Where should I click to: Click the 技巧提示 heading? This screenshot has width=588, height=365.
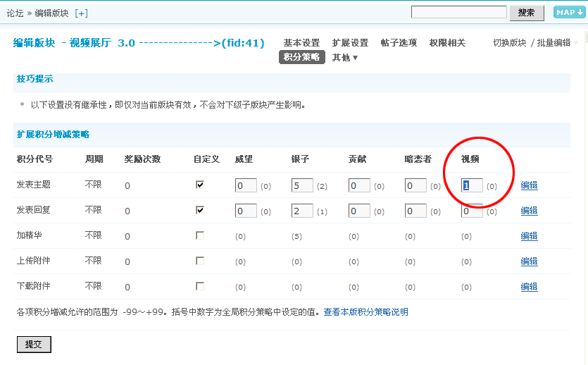coord(35,79)
